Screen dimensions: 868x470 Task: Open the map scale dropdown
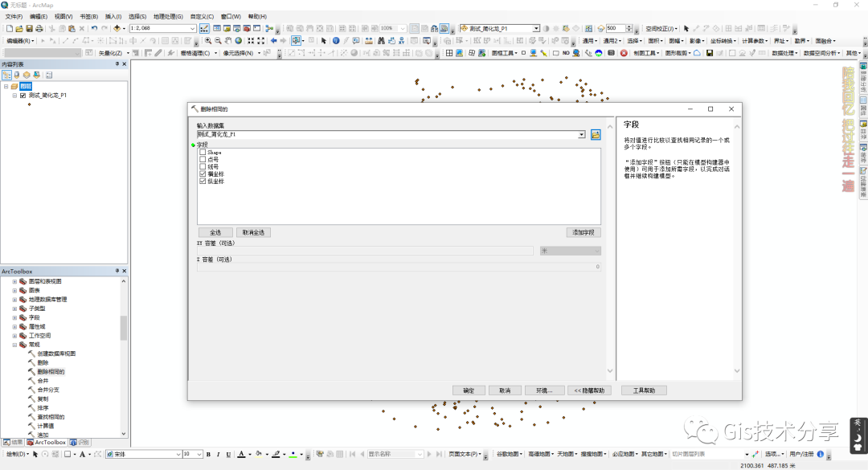(x=193, y=28)
